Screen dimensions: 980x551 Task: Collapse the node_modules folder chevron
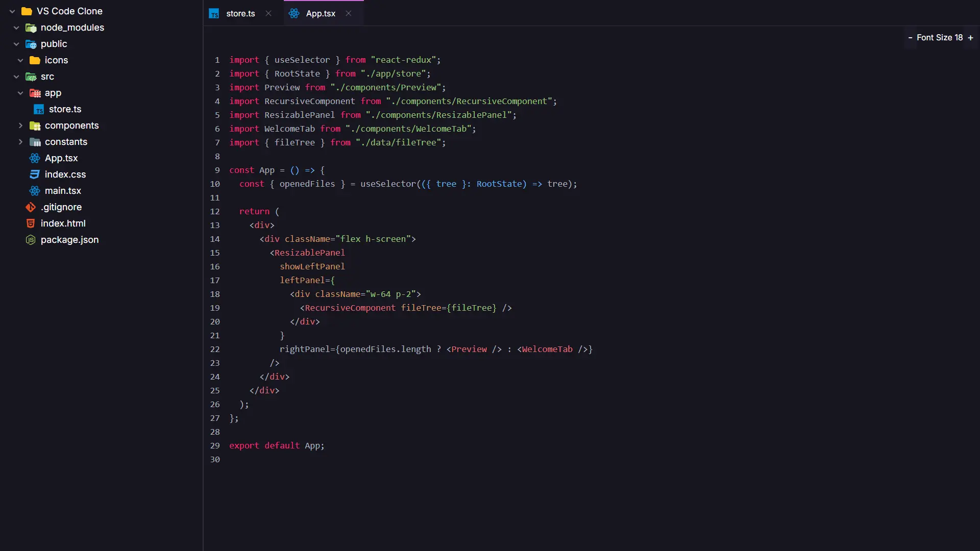(x=16, y=28)
